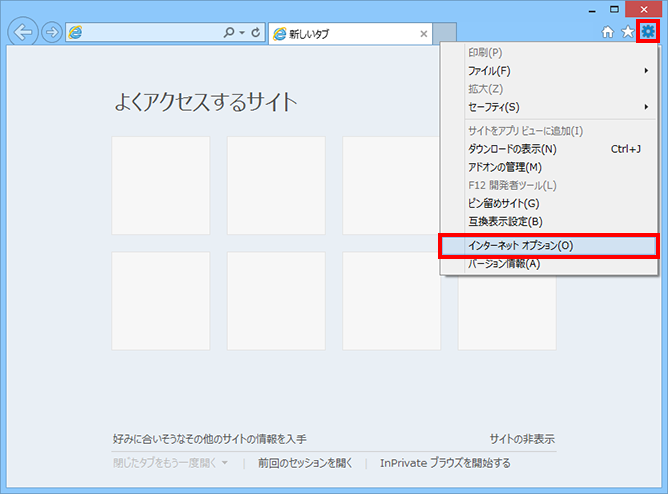Select インターネット オプション(O) from the menu
This screenshot has height=494, width=668.
tap(547, 245)
